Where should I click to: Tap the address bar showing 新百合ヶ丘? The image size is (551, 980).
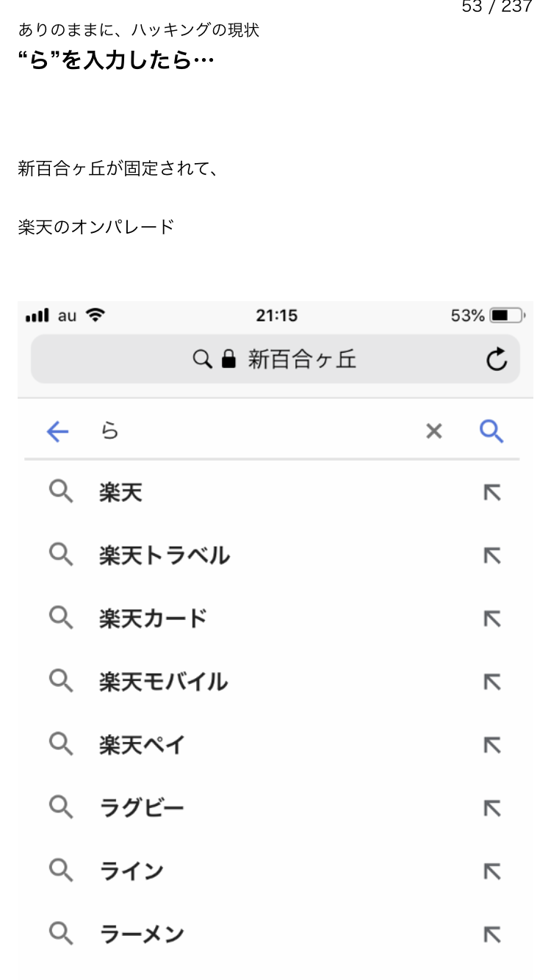click(x=301, y=359)
